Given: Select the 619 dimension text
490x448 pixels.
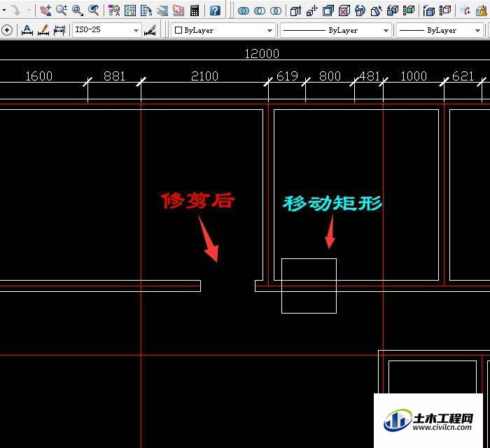Looking at the screenshot, I should pyautogui.click(x=287, y=76).
